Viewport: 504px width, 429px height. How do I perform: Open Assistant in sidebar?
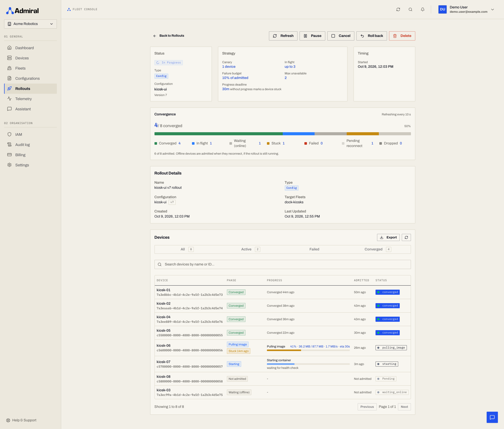(x=30, y=109)
